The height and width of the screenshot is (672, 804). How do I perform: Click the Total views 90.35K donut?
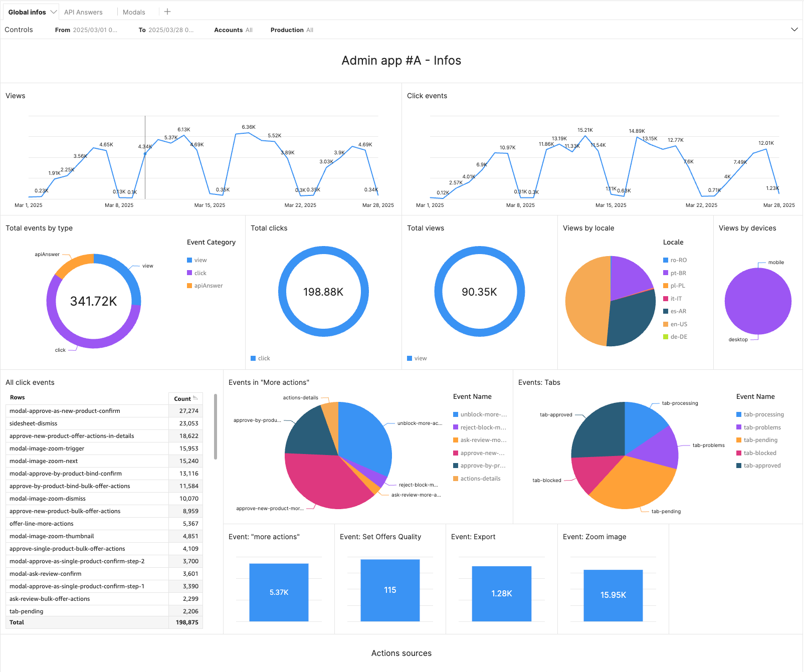pyautogui.click(x=479, y=292)
